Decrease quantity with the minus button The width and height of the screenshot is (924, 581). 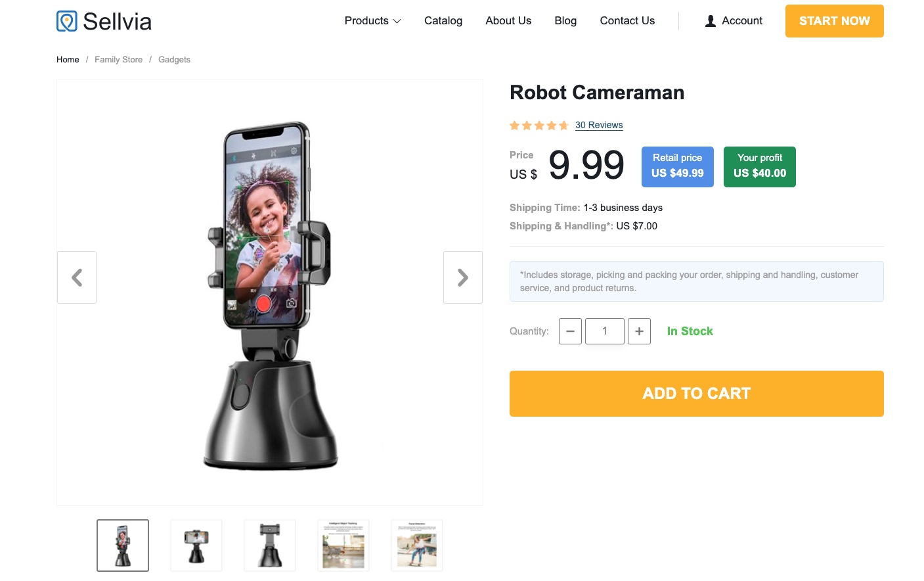click(570, 331)
